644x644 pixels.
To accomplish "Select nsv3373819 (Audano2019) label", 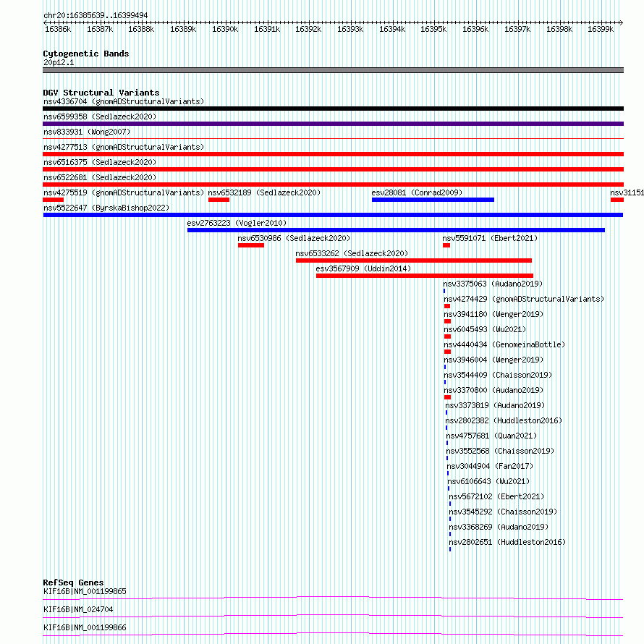I will 495,405.
